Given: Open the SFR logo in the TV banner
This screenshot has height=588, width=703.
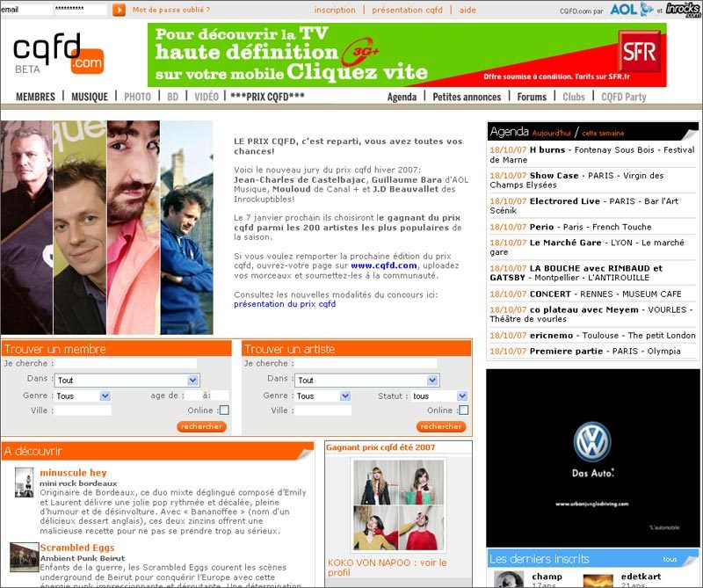Looking at the screenshot, I should tap(639, 52).
